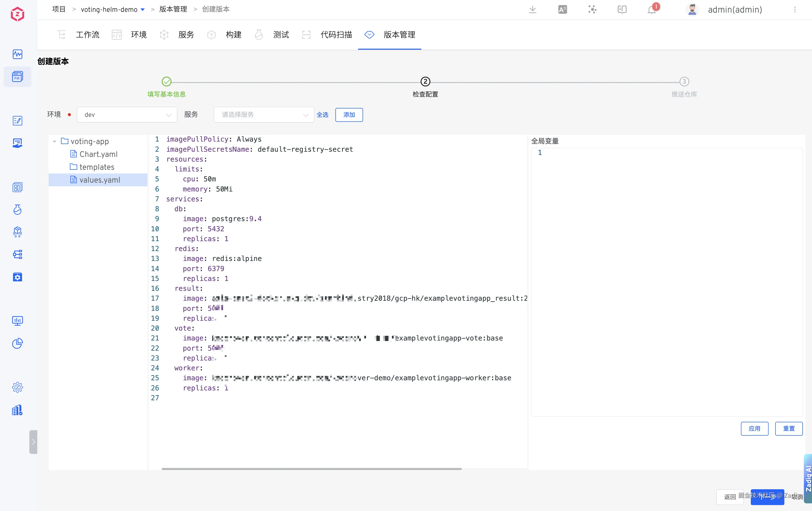The image size is (812, 511).
Task: Open the notification bell
Action: pyautogui.click(x=652, y=9)
